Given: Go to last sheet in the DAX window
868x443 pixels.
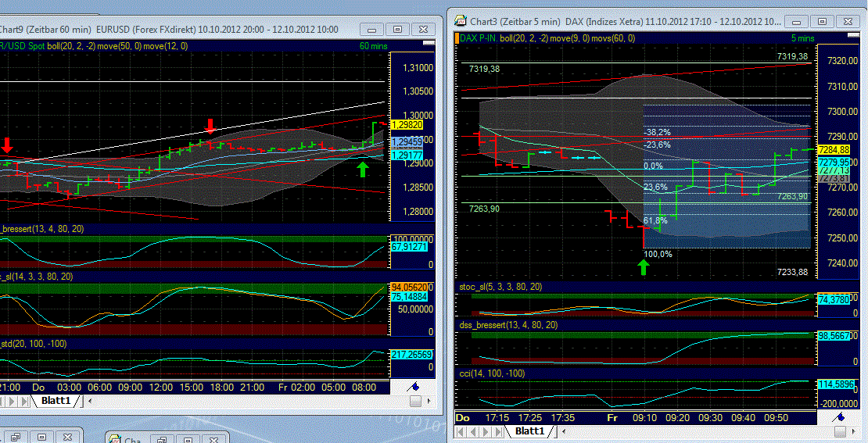Looking at the screenshot, I should pos(496,430).
